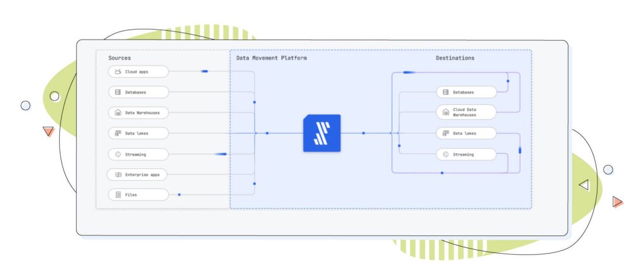Click the Data Warehouses source pill
644x275 pixels.
pos(138,113)
